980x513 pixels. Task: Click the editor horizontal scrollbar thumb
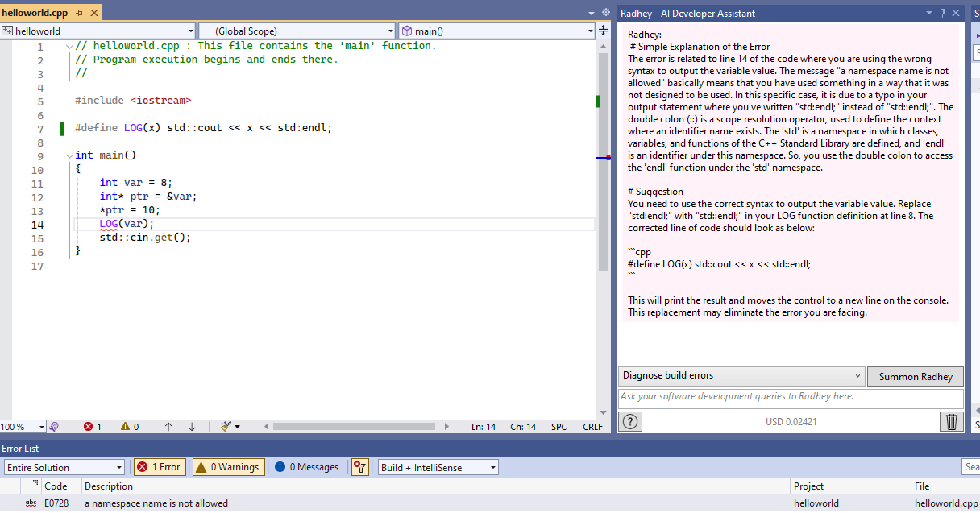pos(354,427)
